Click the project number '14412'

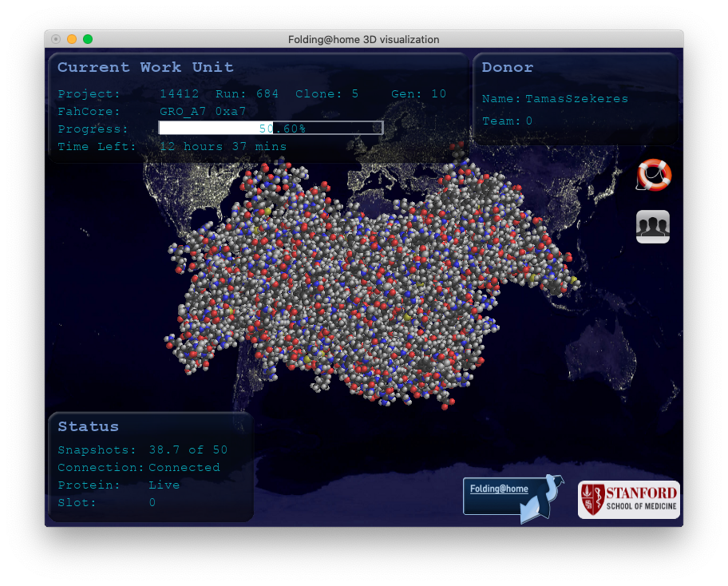point(180,93)
